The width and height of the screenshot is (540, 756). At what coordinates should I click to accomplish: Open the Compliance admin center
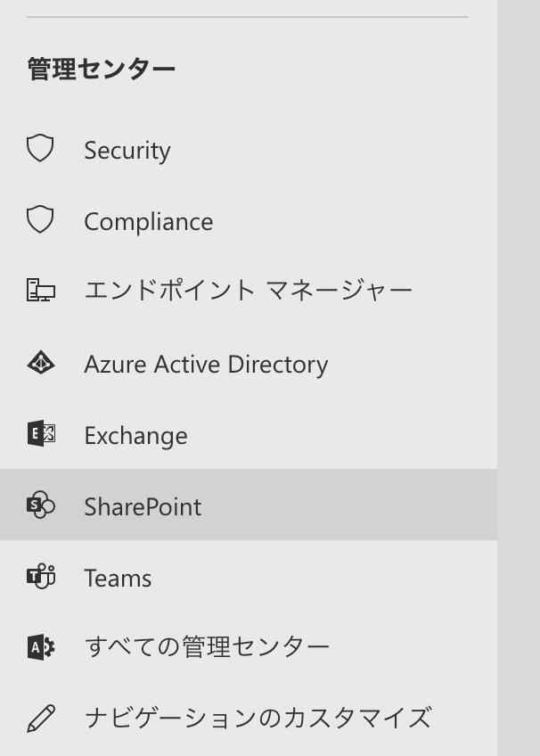[x=148, y=221]
